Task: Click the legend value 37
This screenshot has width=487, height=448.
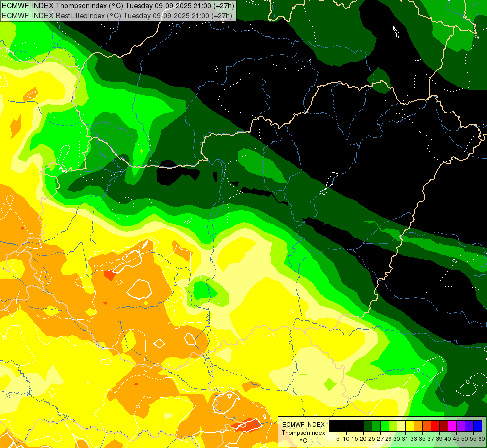Action: coord(431,439)
